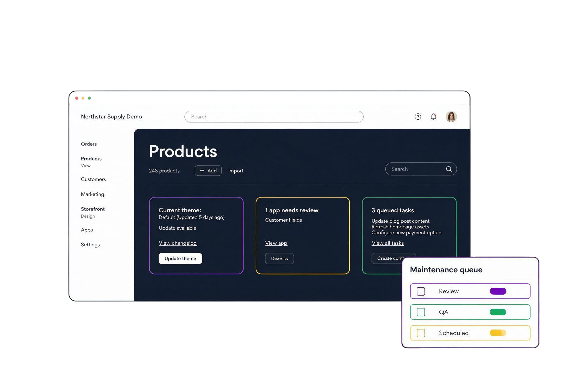
Task: Click the 248 products count text
Action: [x=164, y=171]
